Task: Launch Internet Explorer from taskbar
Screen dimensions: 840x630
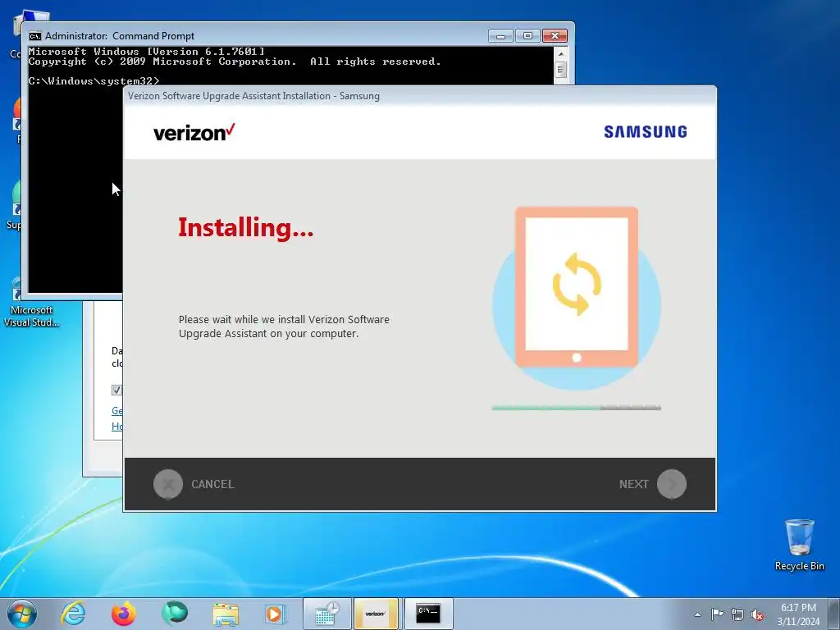Action: 73,614
